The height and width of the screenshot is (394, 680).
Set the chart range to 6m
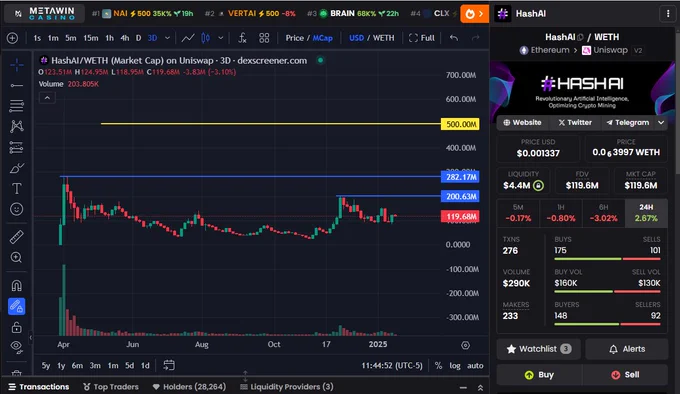click(77, 366)
